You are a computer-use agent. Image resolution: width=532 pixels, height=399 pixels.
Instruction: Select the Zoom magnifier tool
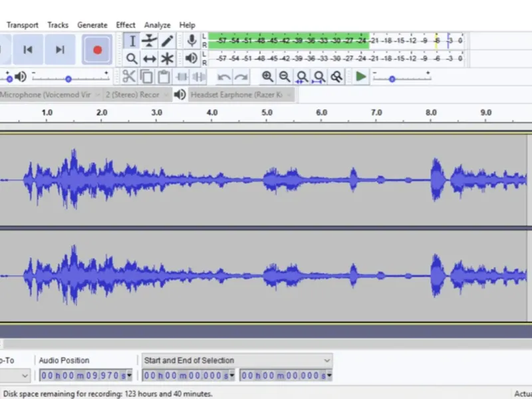coord(132,59)
